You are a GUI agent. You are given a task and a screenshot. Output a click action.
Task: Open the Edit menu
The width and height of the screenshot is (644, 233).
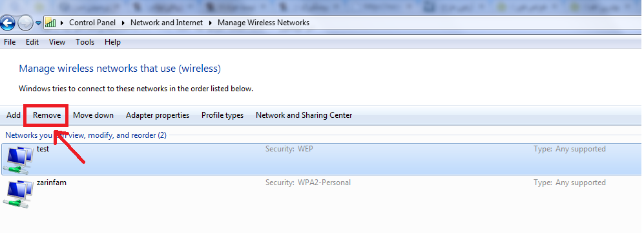(32, 42)
